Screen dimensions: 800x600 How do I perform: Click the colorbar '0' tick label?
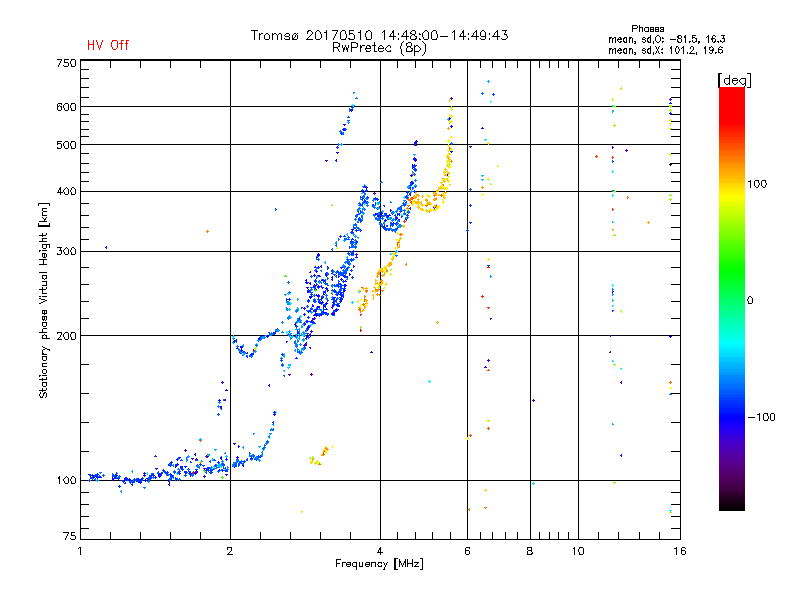pos(750,301)
